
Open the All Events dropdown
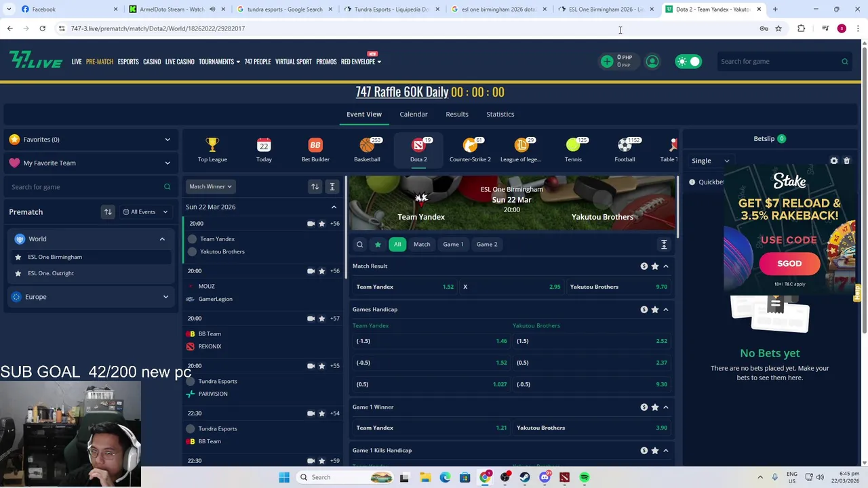[x=145, y=211]
